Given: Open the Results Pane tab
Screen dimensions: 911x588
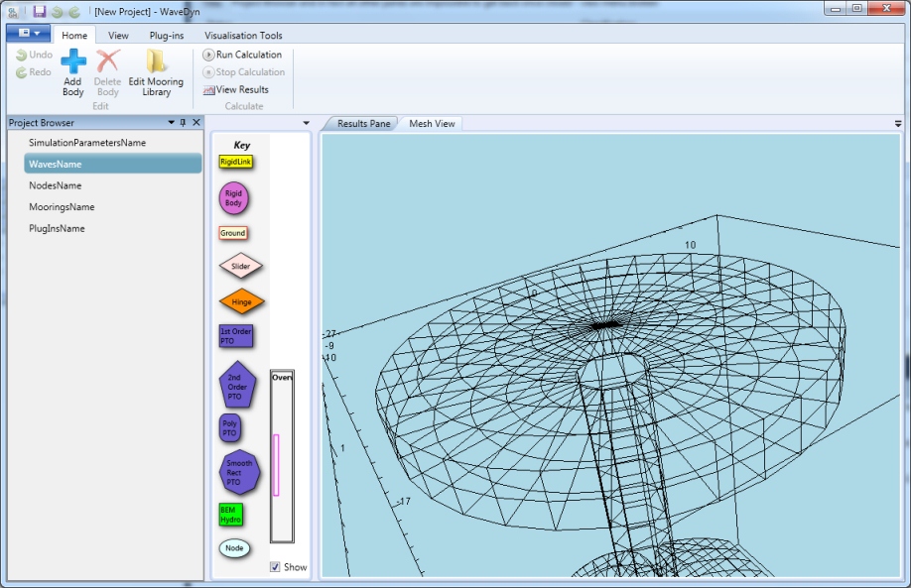Looking at the screenshot, I should pyautogui.click(x=363, y=124).
